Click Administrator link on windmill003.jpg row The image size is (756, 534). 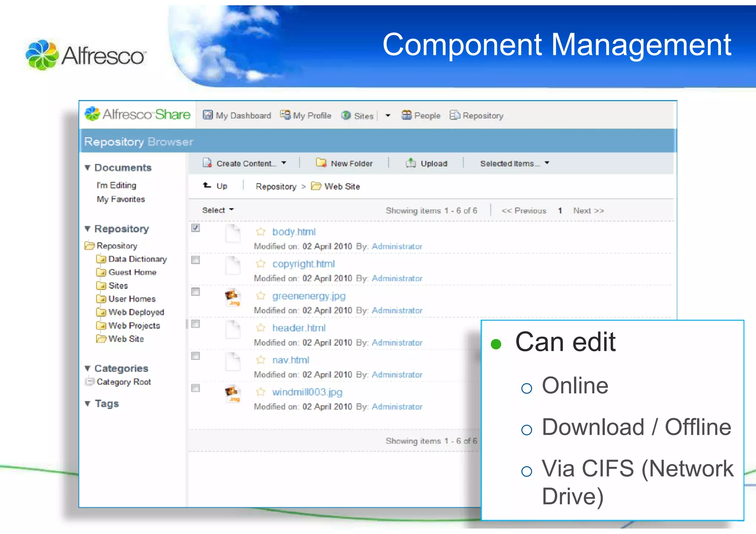point(397,407)
